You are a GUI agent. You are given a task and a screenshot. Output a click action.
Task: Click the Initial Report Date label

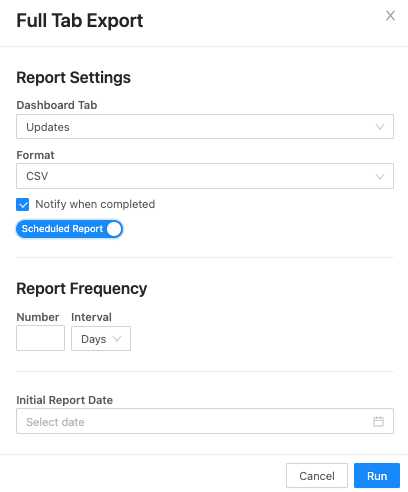coord(65,400)
